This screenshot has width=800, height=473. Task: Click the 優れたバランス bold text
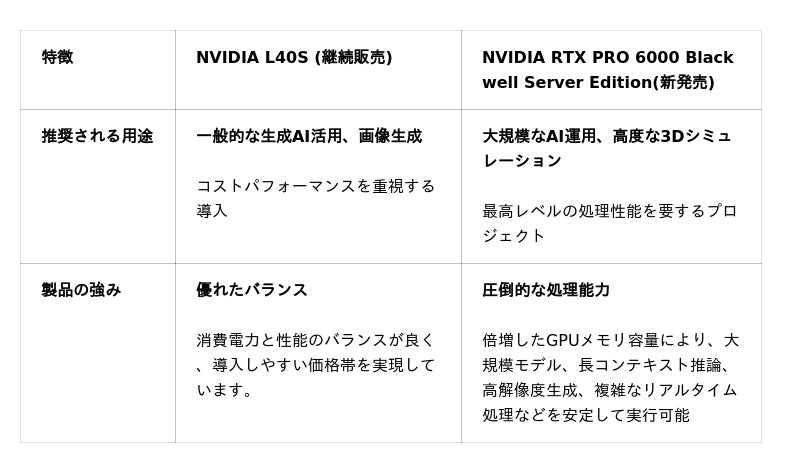click(251, 290)
